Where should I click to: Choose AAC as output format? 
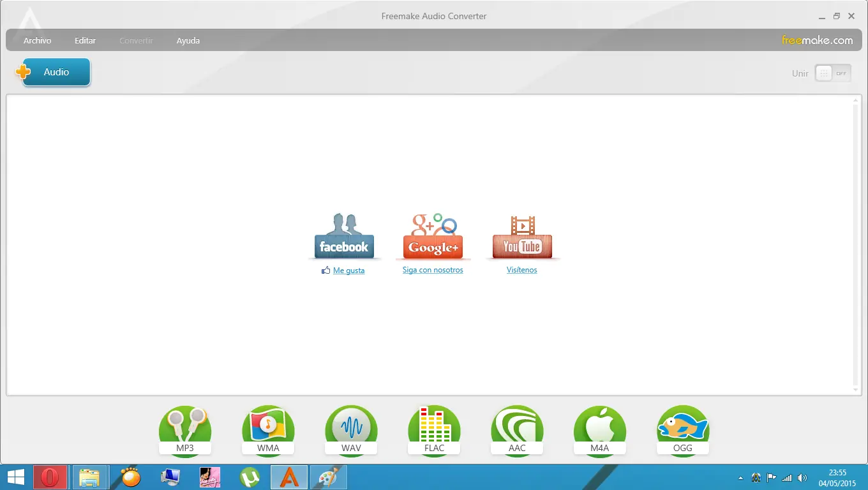pyautogui.click(x=517, y=431)
